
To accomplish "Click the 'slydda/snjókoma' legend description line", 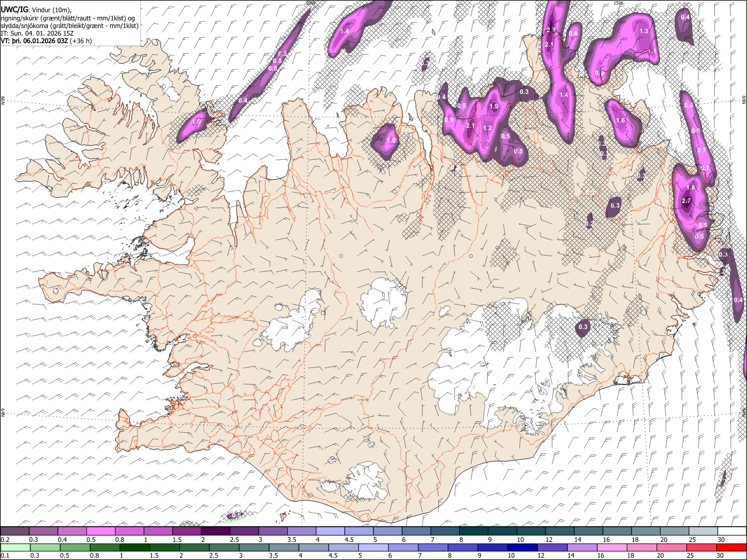I will (x=69, y=26).
